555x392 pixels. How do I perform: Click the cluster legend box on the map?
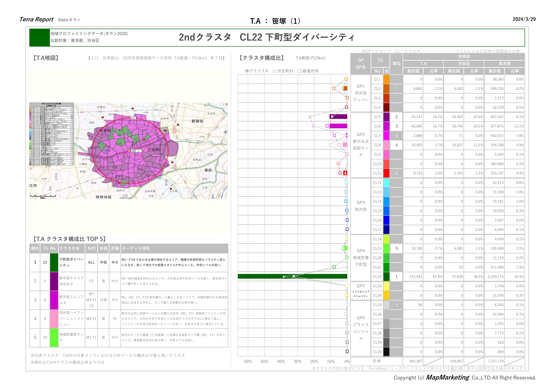[x=51, y=134]
